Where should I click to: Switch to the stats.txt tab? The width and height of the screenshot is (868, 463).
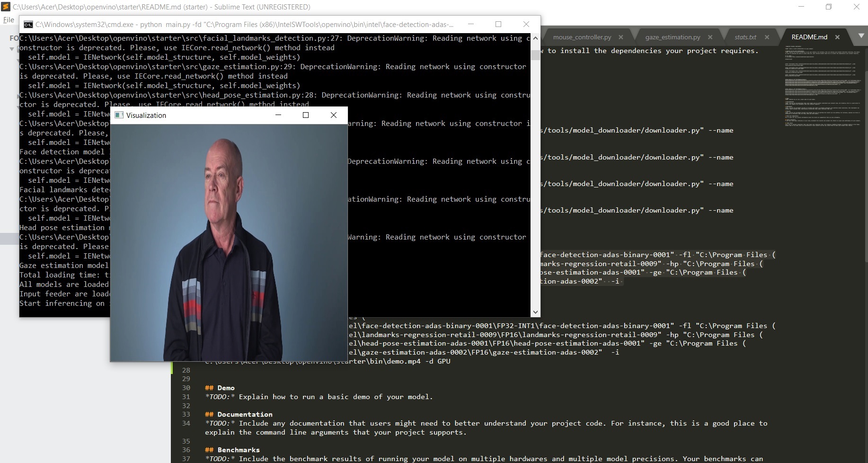pos(745,37)
